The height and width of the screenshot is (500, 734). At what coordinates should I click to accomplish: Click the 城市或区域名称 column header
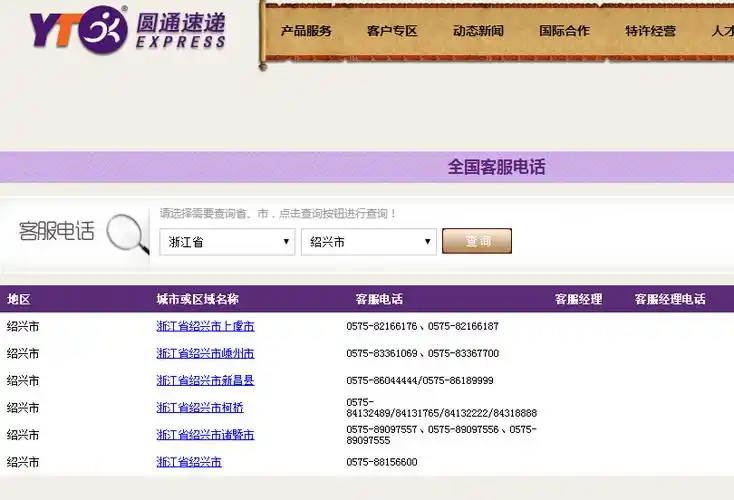[x=198, y=299]
